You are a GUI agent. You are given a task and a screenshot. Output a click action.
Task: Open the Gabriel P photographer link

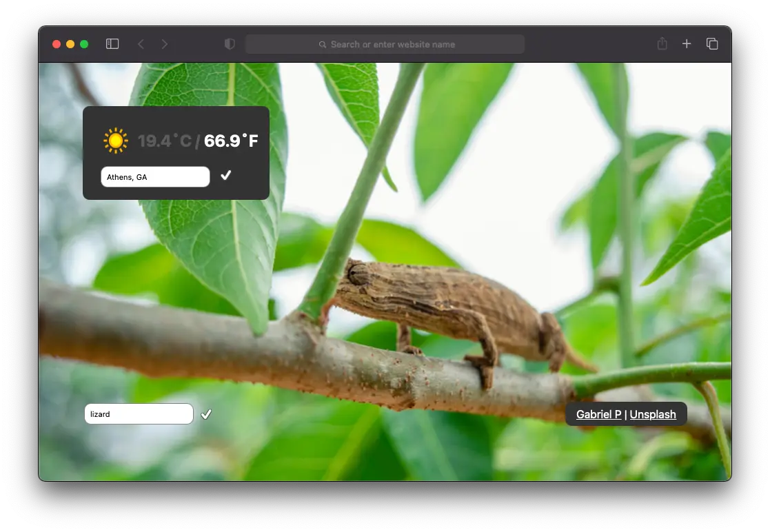click(598, 415)
